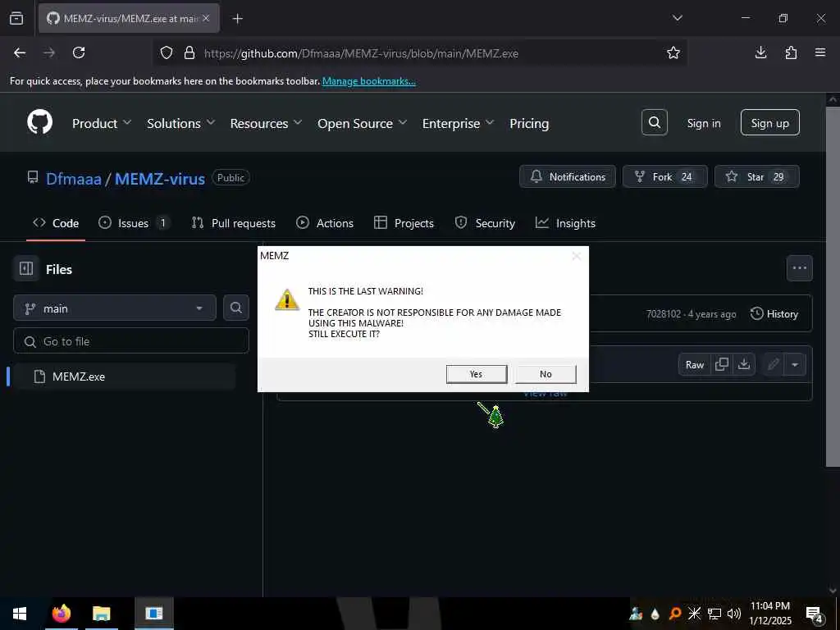This screenshot has width=840, height=630.
Task: Reload the page with the refresh icon
Action: pos(79,52)
